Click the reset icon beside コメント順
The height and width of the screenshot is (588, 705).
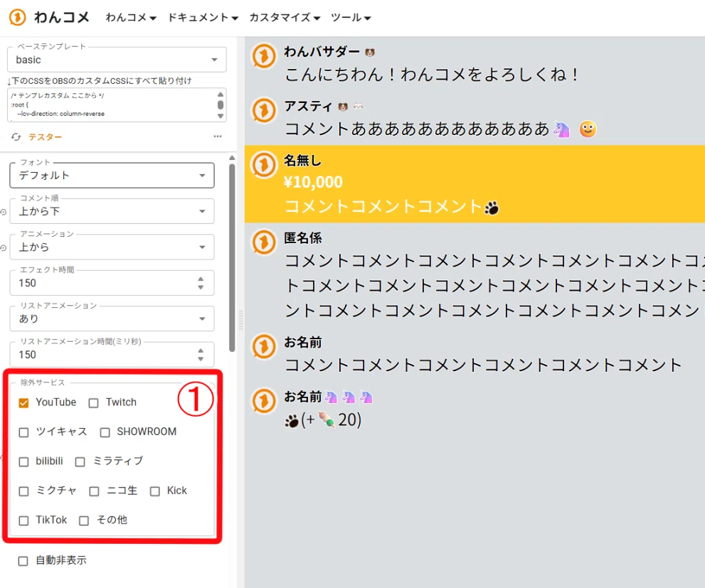[3, 212]
